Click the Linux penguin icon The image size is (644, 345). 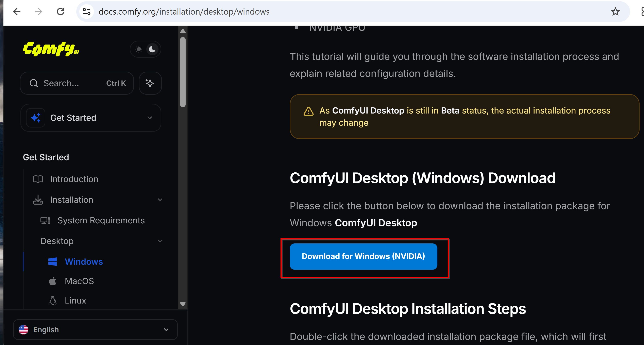52,300
